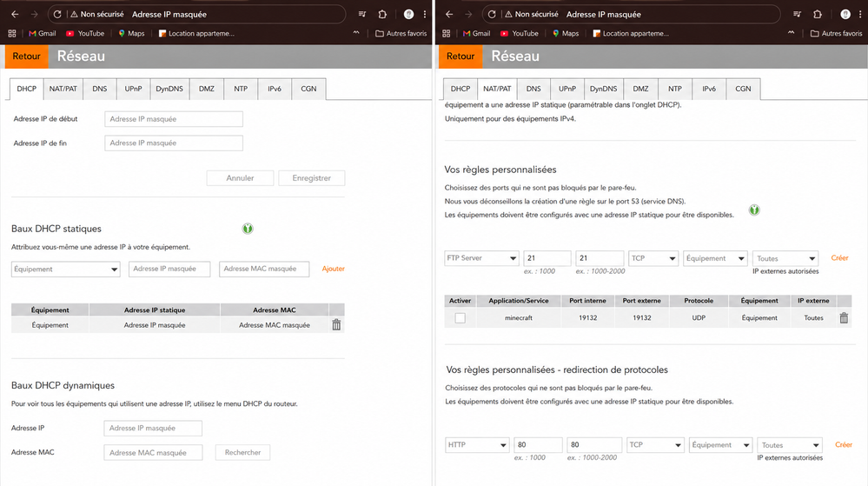
Task: Click address bar in right browser window
Action: [x=631, y=15]
